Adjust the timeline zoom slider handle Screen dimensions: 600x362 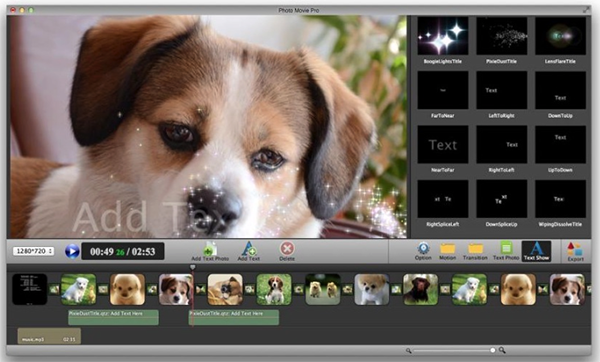pos(492,350)
